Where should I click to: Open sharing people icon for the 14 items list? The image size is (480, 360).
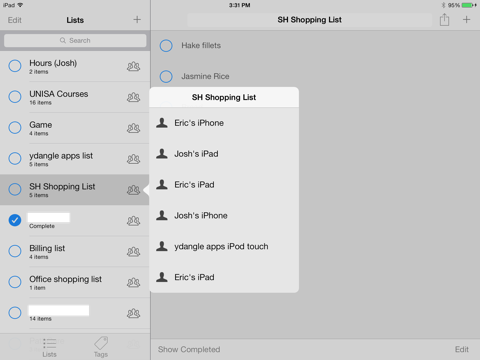(x=133, y=313)
